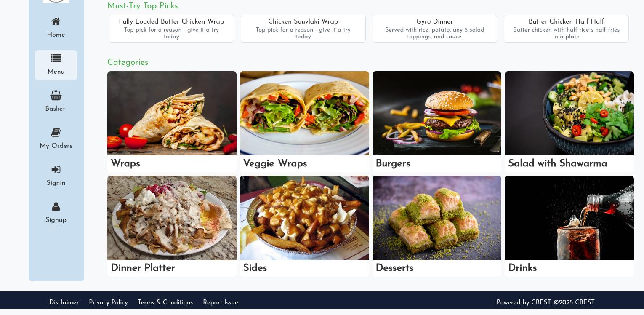Viewport: 644px width, 315px height.
Task: Click the Signup person icon
Action: (56, 206)
